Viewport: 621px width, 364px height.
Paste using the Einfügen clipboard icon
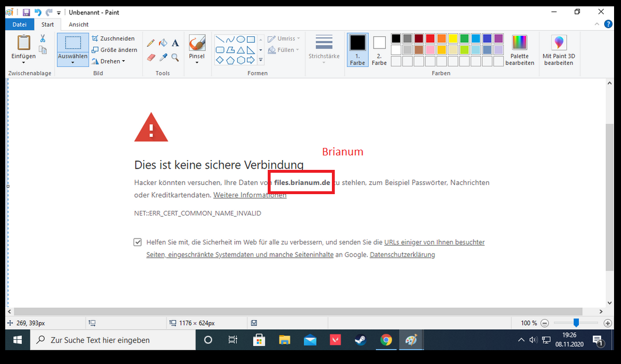point(23,43)
